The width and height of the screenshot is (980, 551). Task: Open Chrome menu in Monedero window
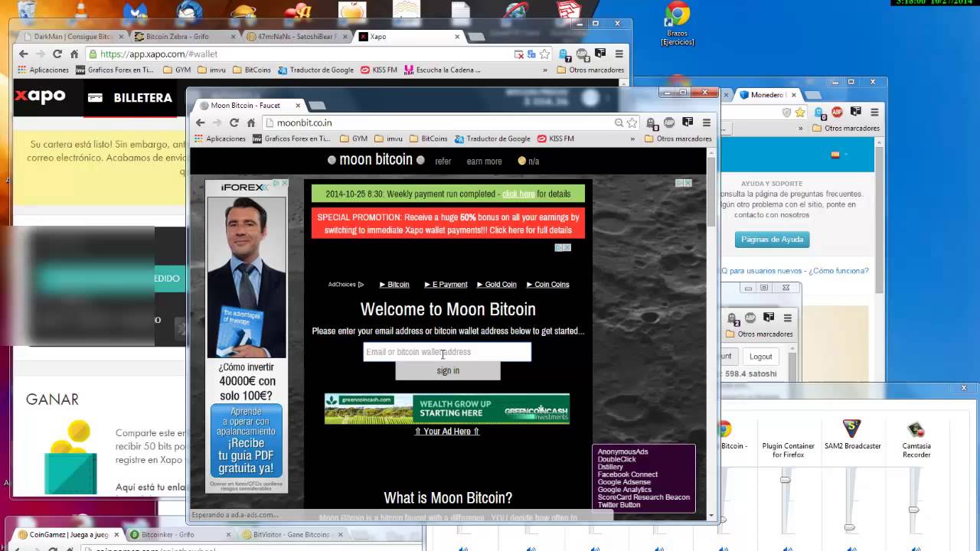click(x=874, y=112)
